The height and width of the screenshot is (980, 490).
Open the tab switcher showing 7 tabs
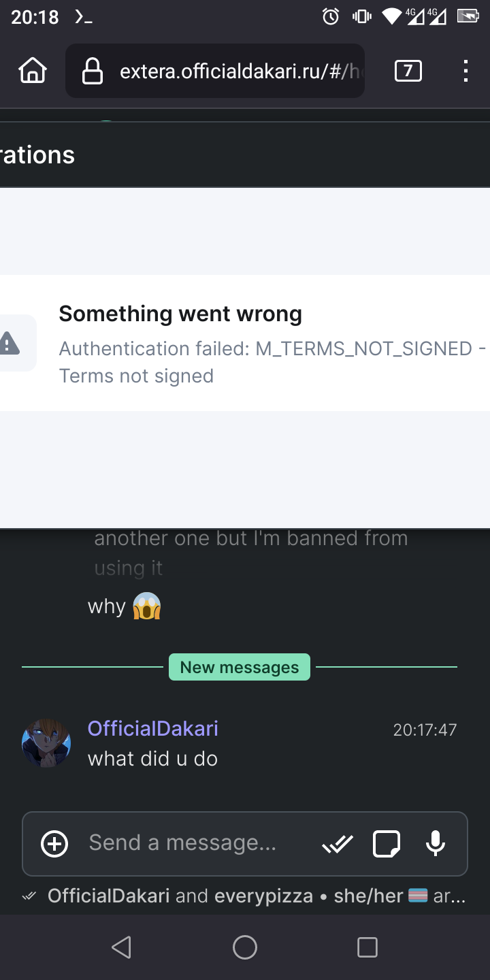pyautogui.click(x=408, y=71)
